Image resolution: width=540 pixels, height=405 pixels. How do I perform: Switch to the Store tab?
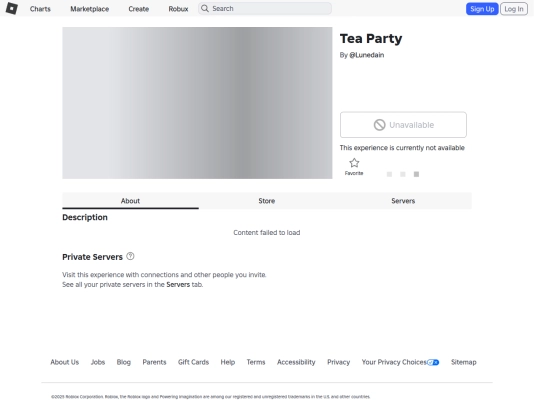pos(267,201)
